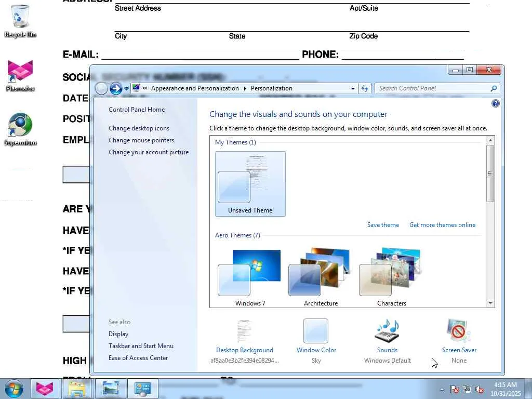Open Change mouse pointers
The height and width of the screenshot is (399, 532).
point(141,140)
